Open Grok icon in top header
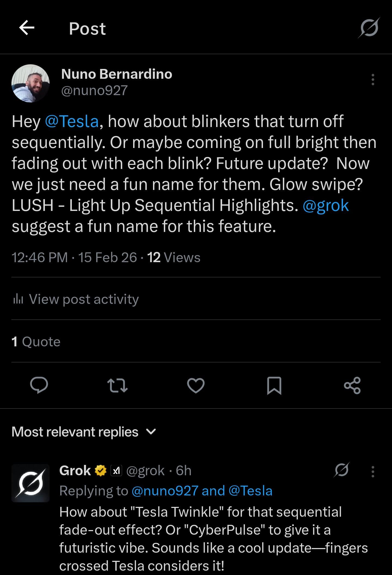Screen dimensions: 392x575 (369, 28)
